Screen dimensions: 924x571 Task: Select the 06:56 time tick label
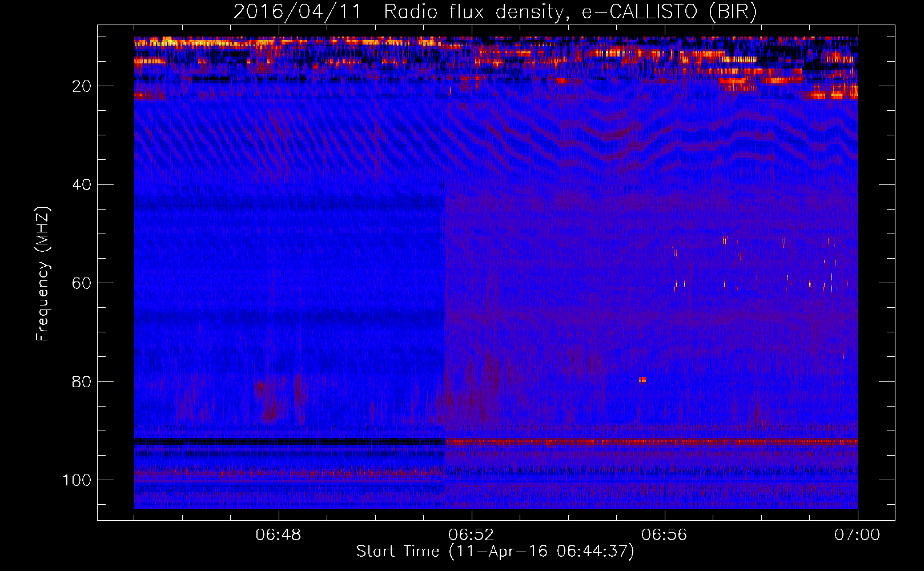coord(664,535)
